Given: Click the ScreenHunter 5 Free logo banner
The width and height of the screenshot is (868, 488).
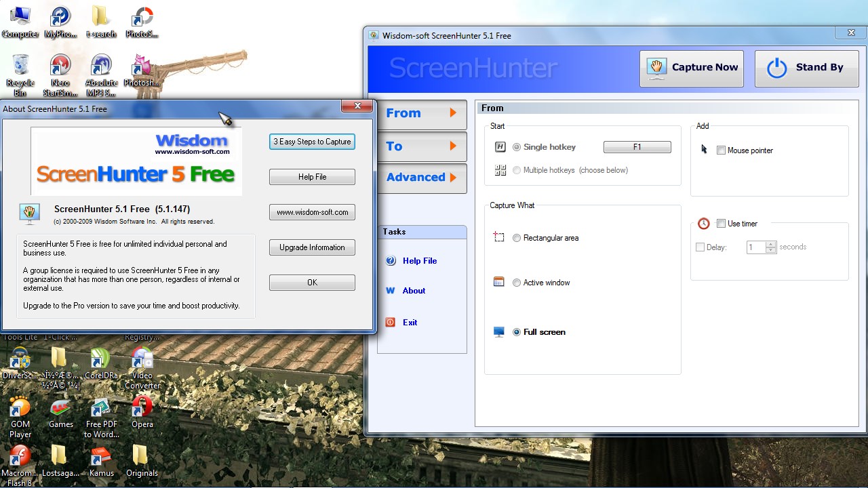Looking at the screenshot, I should coord(136,162).
